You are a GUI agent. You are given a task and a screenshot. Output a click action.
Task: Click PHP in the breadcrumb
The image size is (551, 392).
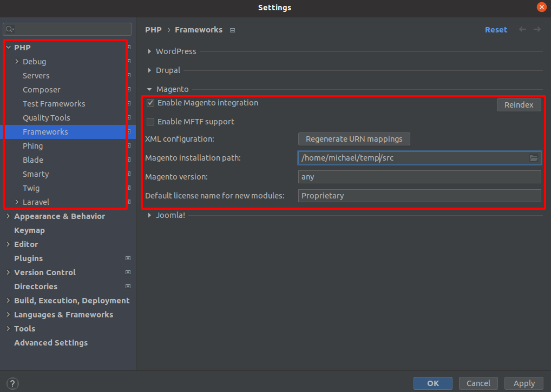[153, 30]
